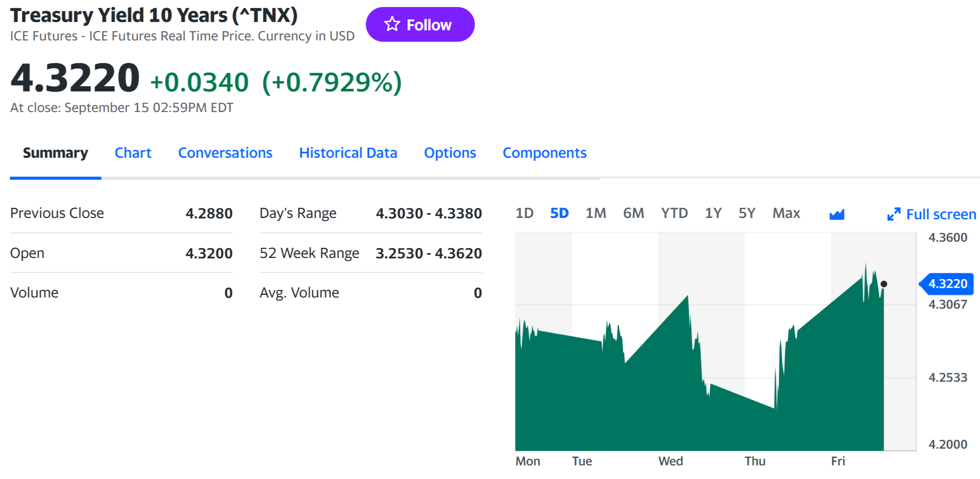
Task: Set chart range to 1Y
Action: tap(713, 214)
